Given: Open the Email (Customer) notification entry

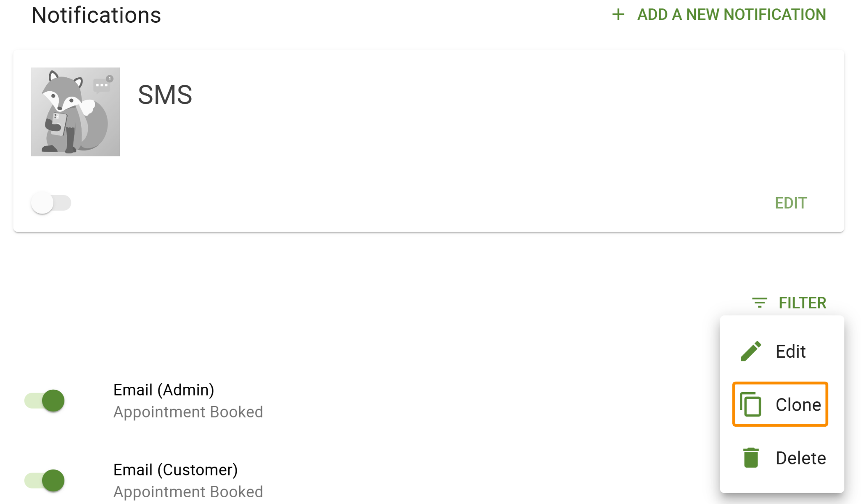Looking at the screenshot, I should [188, 481].
